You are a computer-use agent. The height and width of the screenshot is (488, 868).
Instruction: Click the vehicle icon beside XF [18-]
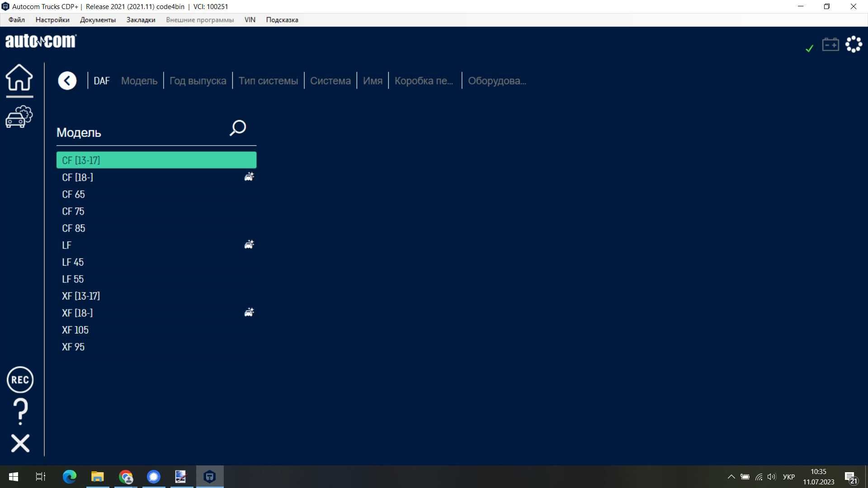click(x=249, y=312)
